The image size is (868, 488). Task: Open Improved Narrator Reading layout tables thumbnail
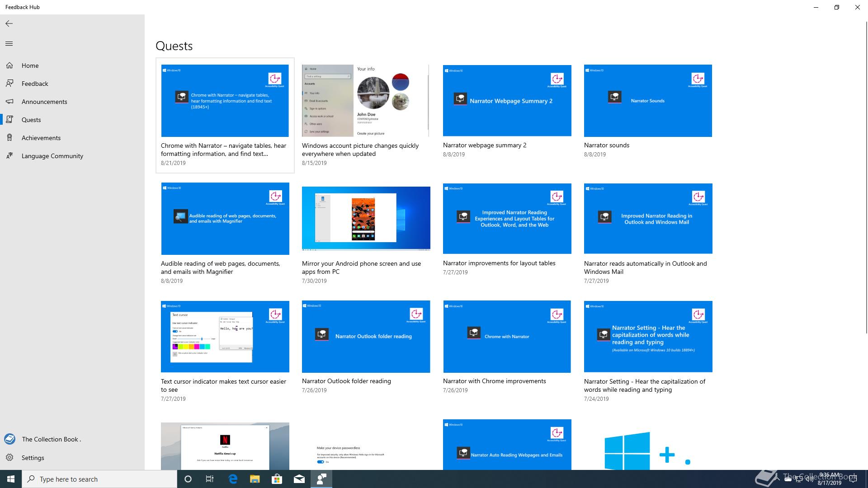pyautogui.click(x=507, y=219)
